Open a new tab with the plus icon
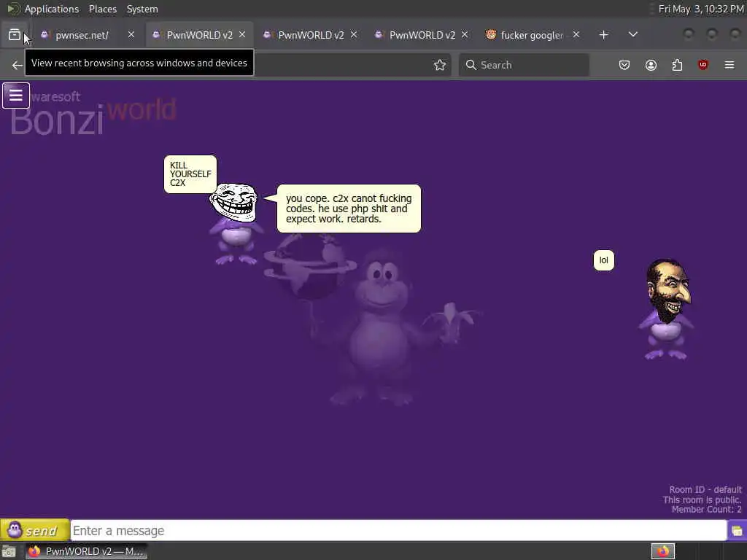The width and height of the screenshot is (747, 560). coord(603,35)
